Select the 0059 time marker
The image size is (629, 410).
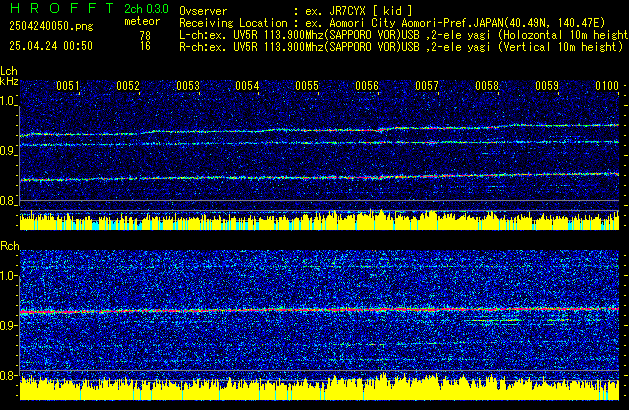547,86
